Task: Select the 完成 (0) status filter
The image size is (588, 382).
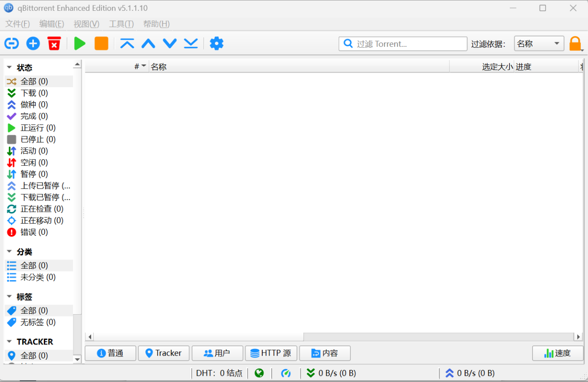Action: click(39, 116)
